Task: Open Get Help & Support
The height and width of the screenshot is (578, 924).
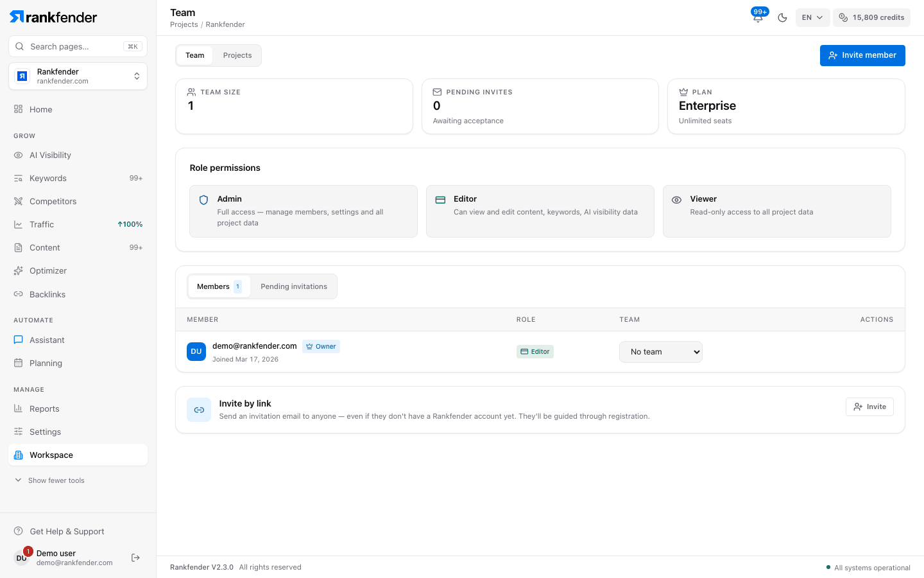Action: [x=59, y=531]
